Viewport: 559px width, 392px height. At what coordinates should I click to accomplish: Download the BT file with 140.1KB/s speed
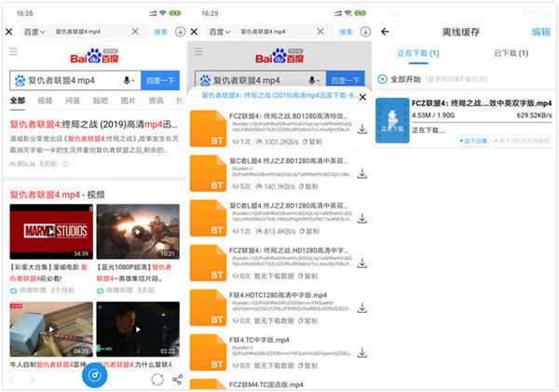tap(362, 173)
